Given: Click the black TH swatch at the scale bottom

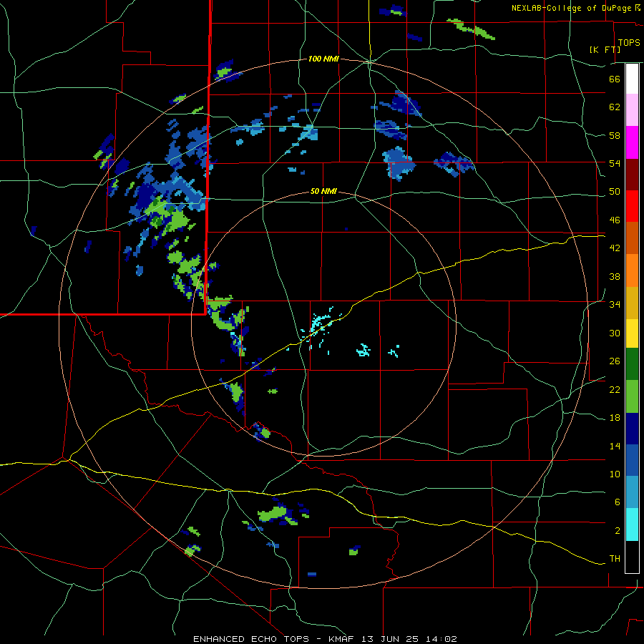Looking at the screenshot, I should [x=632, y=557].
